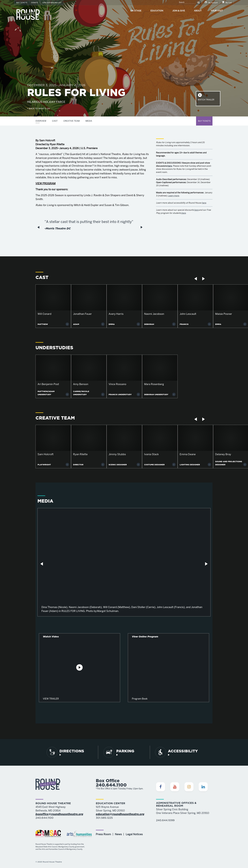Open Jimmy Stubbs scenic designer card
Screen dimensions: 248x868
pyautogui.click(x=124, y=446)
